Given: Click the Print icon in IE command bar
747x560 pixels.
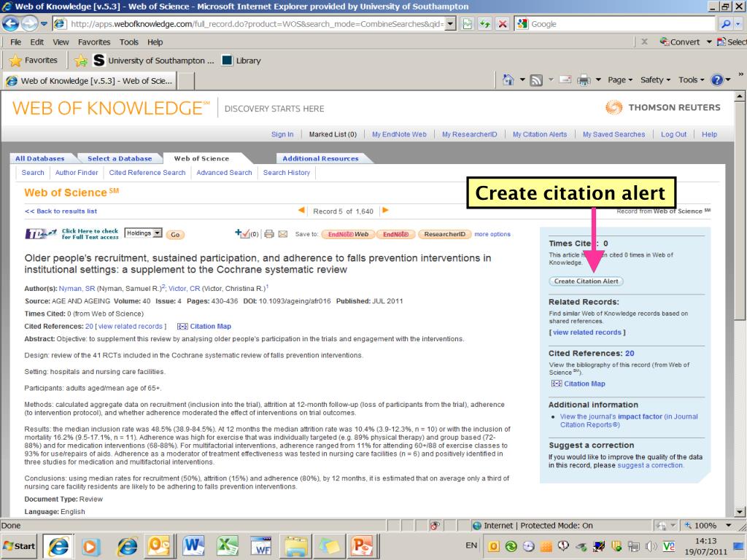Looking at the screenshot, I should pyautogui.click(x=584, y=80).
